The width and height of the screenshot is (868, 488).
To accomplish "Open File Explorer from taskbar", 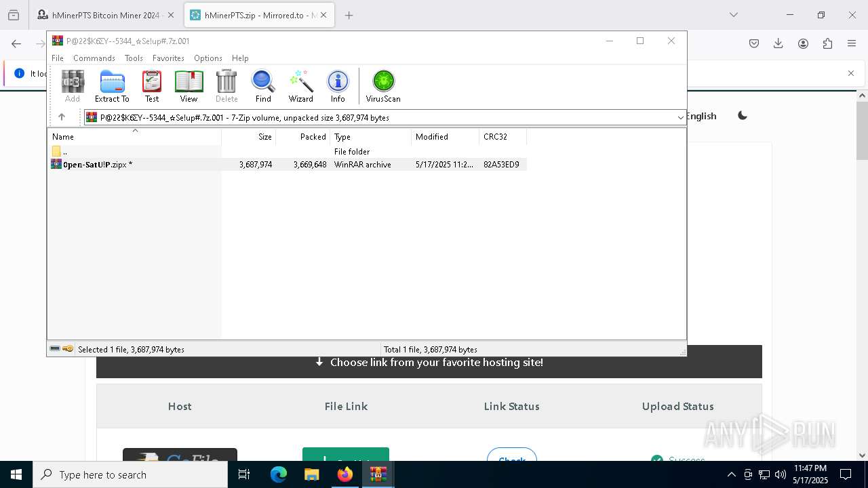I will [312, 474].
